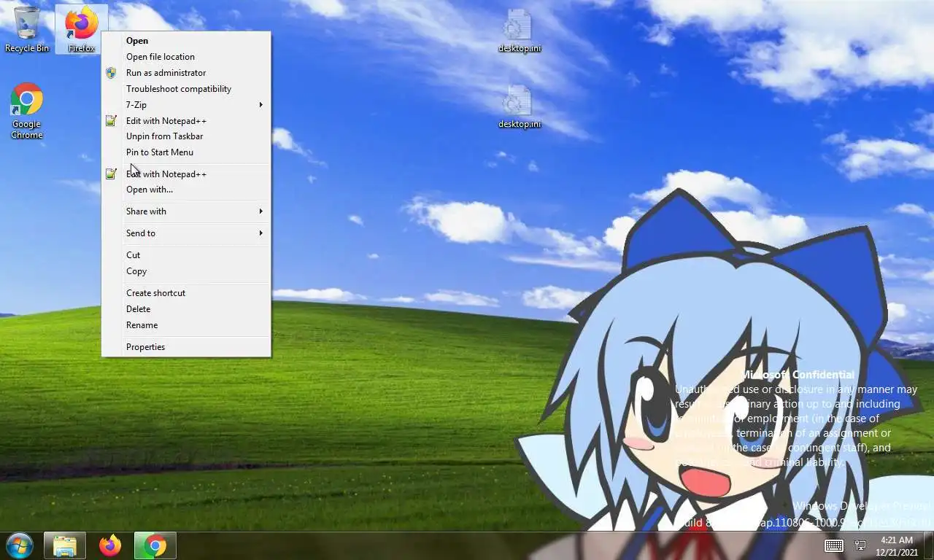Choose Create shortcut
The width and height of the screenshot is (934, 560).
click(186, 293)
